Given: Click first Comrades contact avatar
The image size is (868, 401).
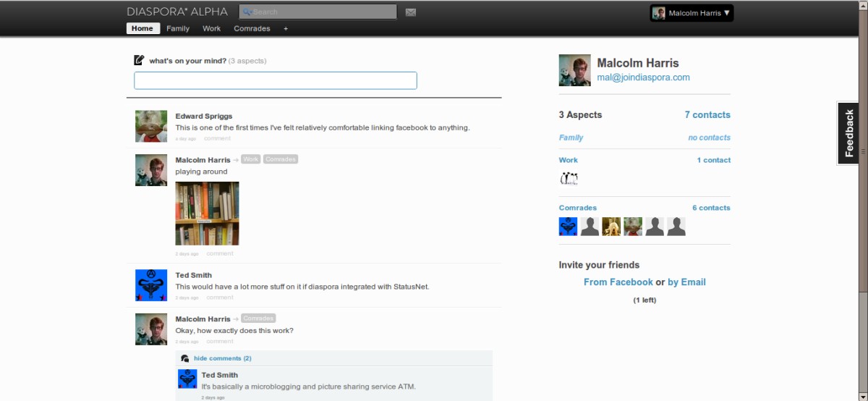Looking at the screenshot, I should pos(569,227).
